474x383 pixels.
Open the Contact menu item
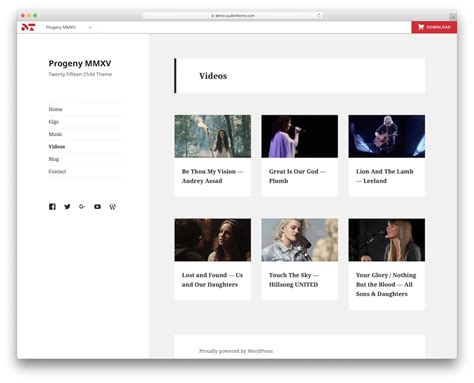pyautogui.click(x=57, y=171)
